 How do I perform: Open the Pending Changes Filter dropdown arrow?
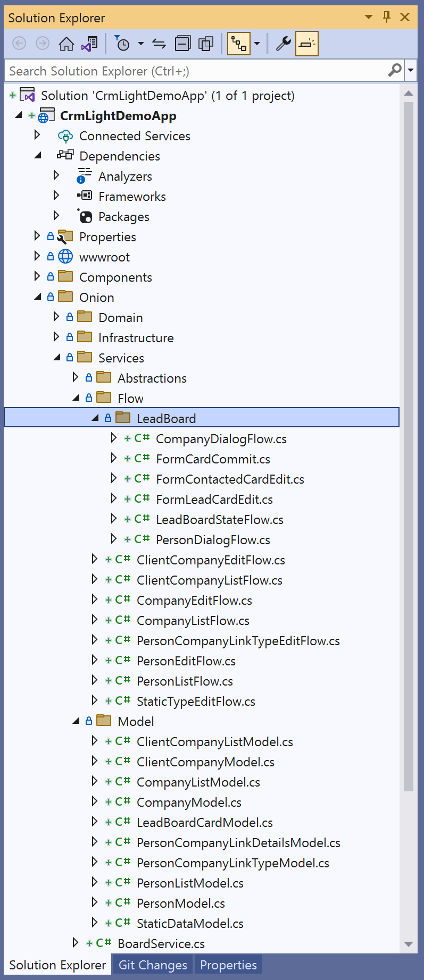pyautogui.click(x=141, y=44)
